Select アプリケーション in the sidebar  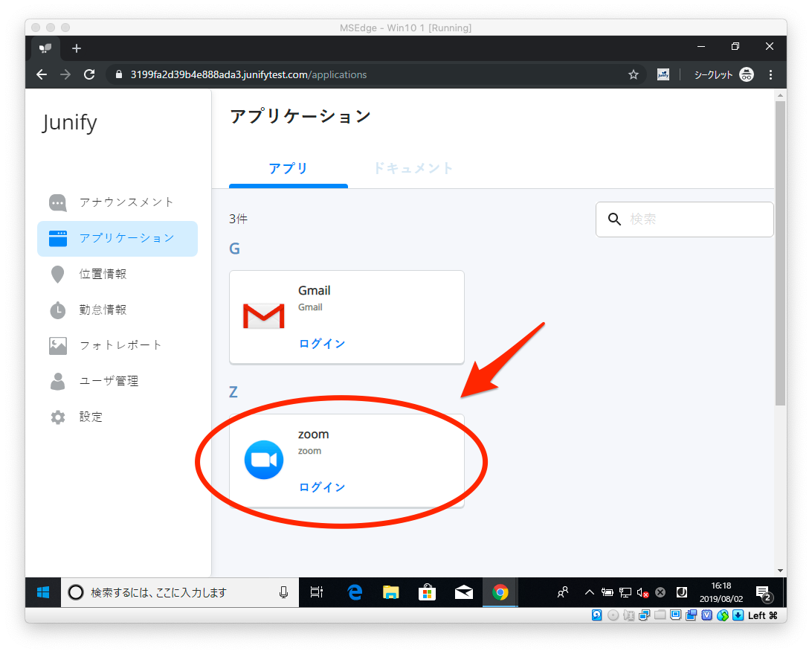click(x=117, y=238)
